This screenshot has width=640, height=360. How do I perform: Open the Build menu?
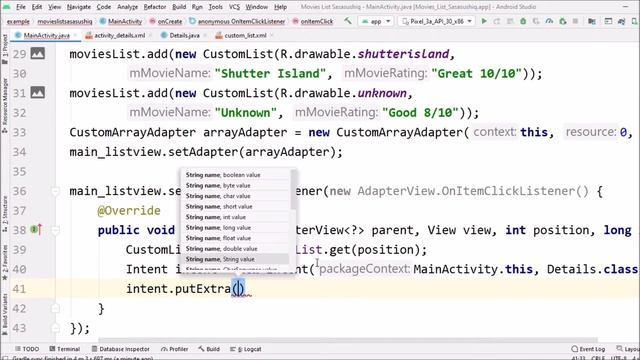point(179,7)
